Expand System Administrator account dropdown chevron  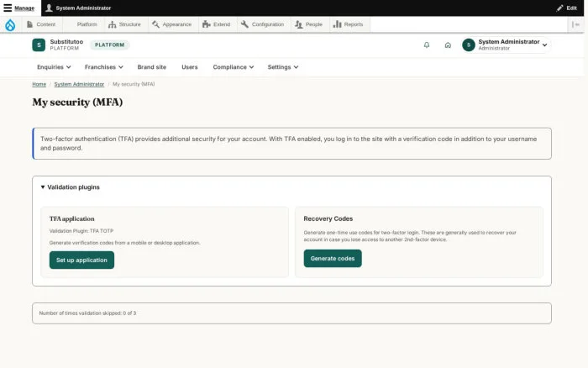click(x=545, y=45)
